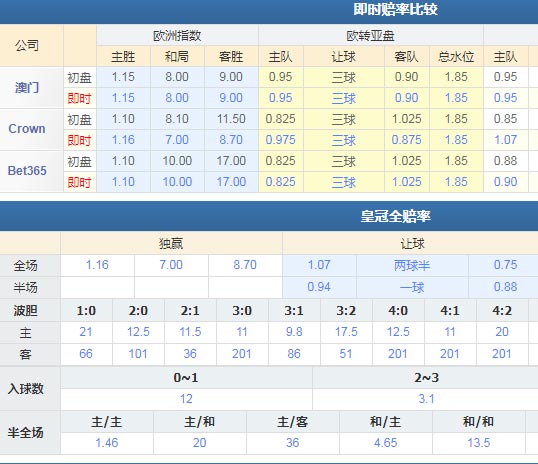
Task: Click Bet365 初盘 rightmost value 0.88
Action: click(x=505, y=161)
